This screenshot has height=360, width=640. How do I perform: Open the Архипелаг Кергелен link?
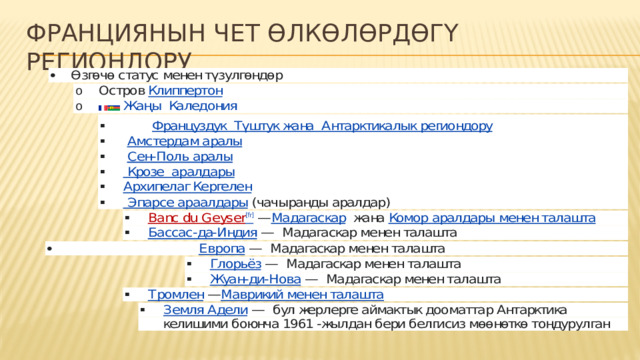(x=188, y=187)
